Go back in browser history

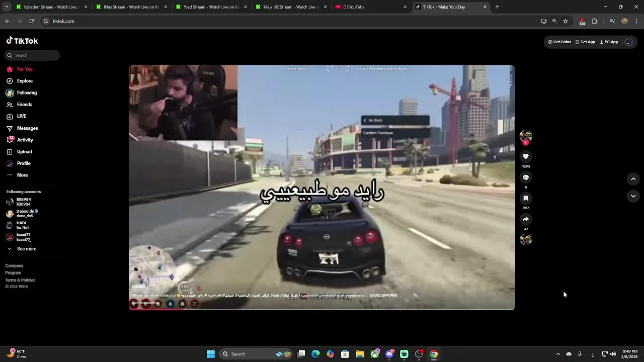8,21
